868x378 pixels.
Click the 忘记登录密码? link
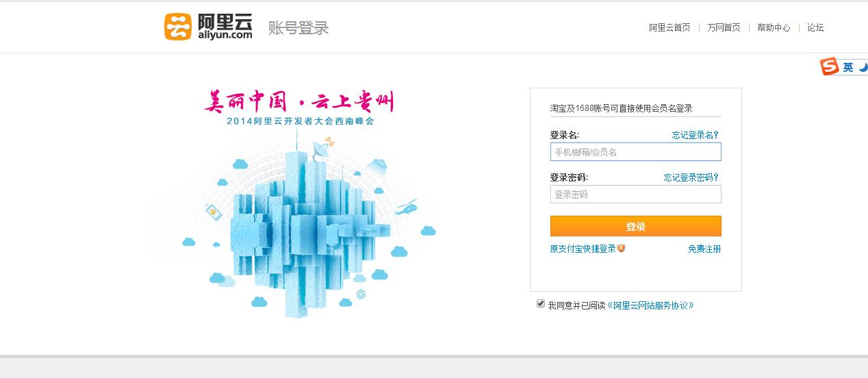tap(691, 177)
